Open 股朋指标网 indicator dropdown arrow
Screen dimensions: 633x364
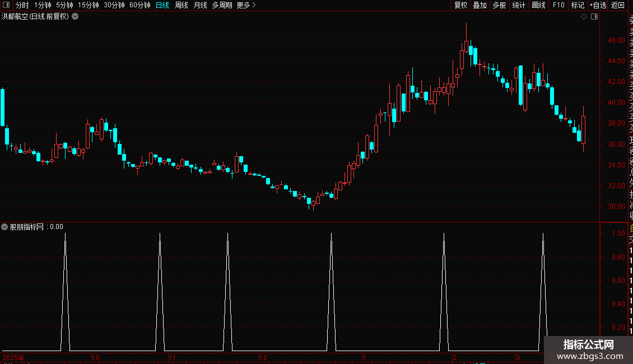click(4, 227)
